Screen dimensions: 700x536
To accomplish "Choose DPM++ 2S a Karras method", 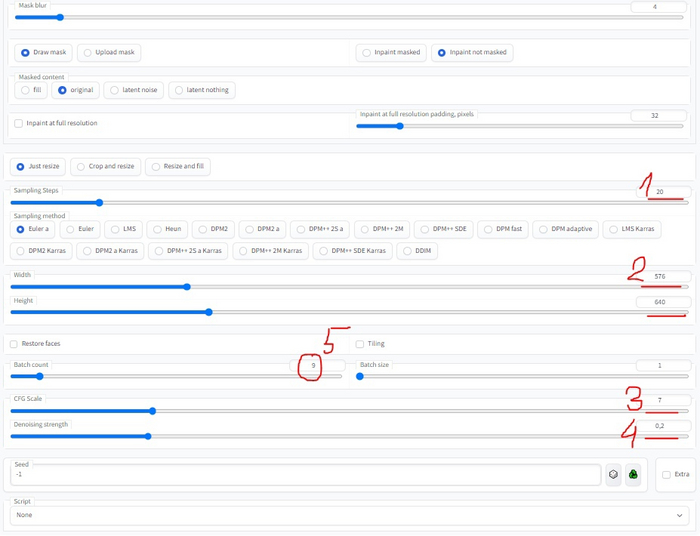I will point(188,251).
